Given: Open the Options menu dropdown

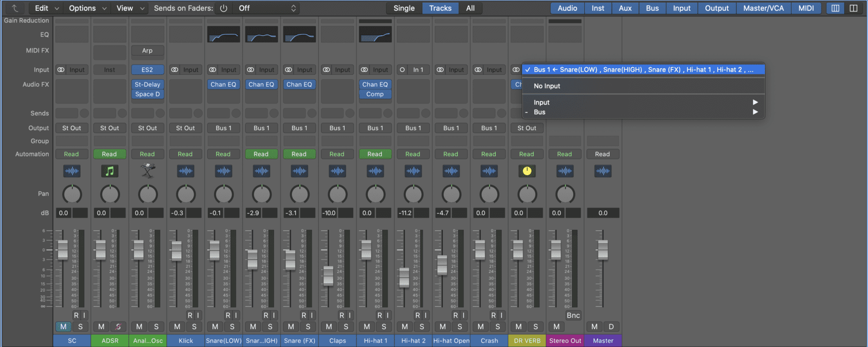Looking at the screenshot, I should pyautogui.click(x=87, y=8).
